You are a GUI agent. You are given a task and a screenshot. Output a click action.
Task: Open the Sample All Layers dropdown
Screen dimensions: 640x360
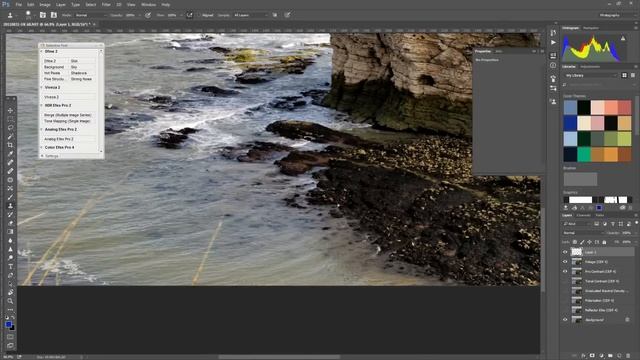pos(250,15)
